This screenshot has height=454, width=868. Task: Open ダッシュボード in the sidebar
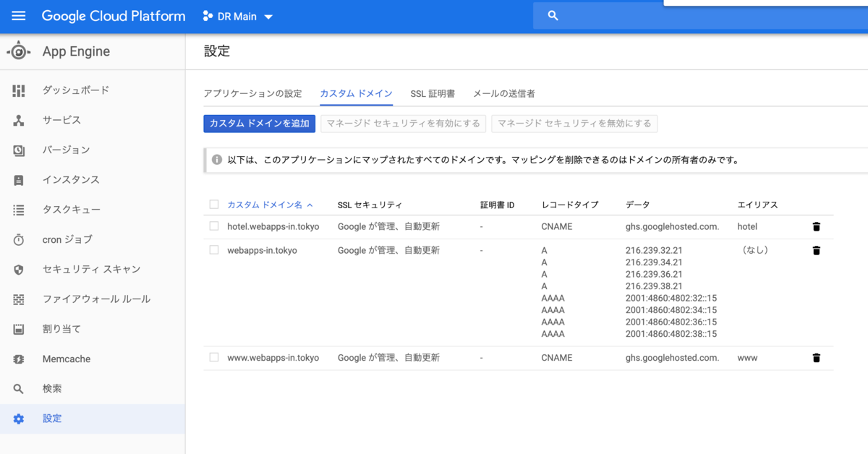coord(76,90)
